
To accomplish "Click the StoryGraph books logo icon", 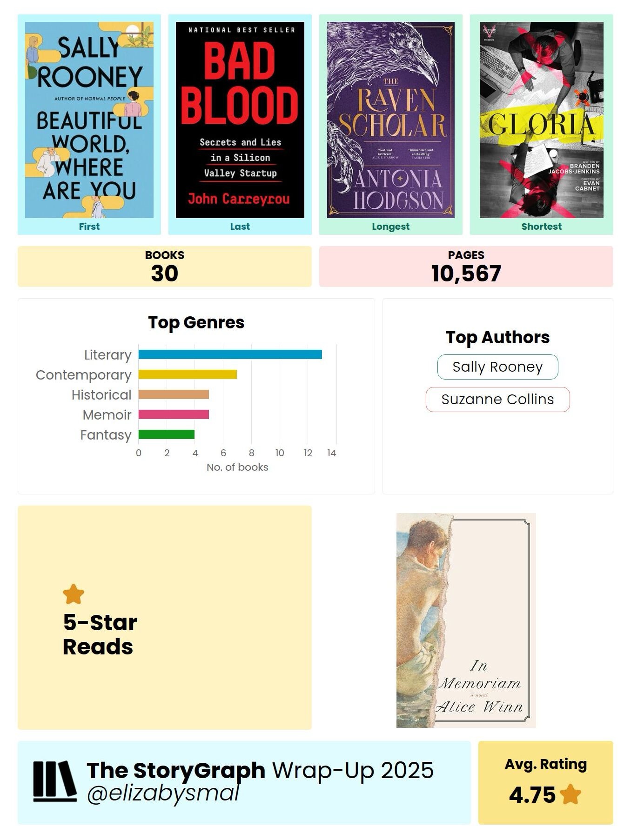I will click(x=54, y=781).
